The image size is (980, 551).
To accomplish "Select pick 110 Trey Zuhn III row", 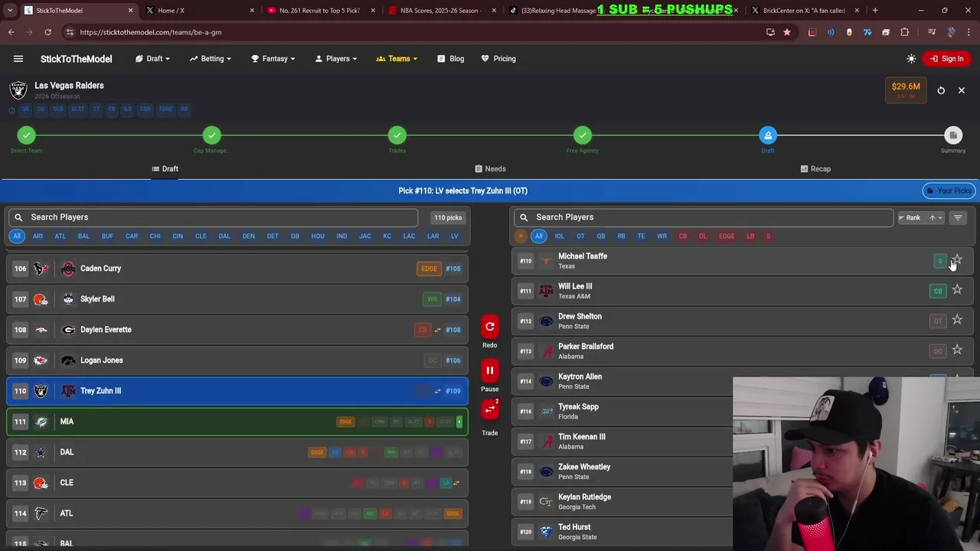I will (237, 391).
